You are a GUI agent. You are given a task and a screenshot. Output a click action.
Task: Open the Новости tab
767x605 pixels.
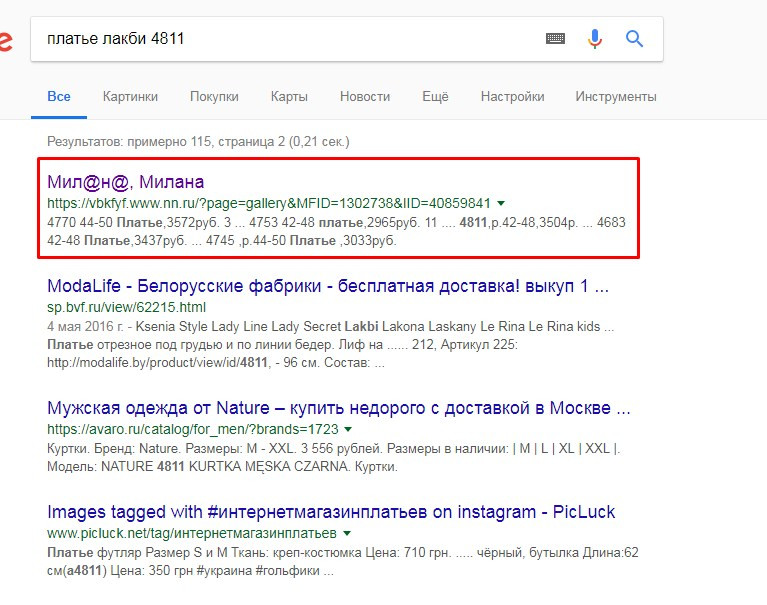click(365, 96)
